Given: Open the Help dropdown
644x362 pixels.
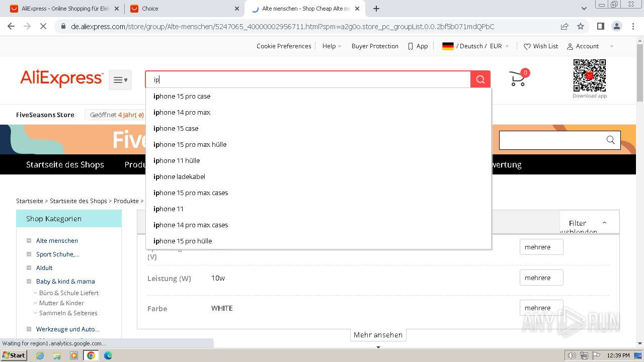Looking at the screenshot, I should (332, 46).
